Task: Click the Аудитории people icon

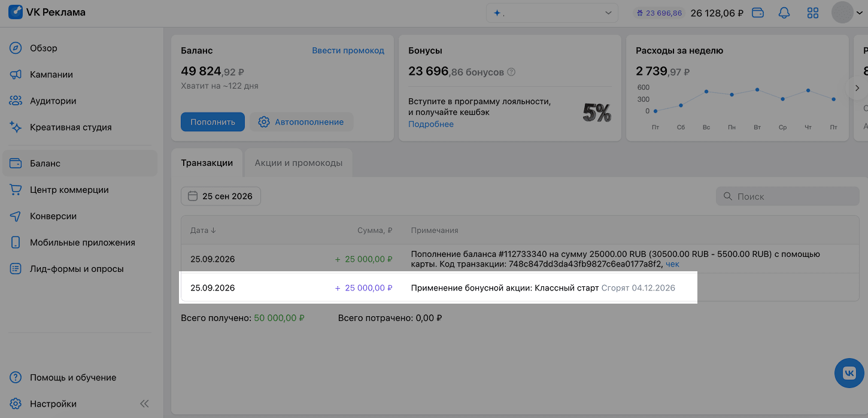Action: [16, 101]
